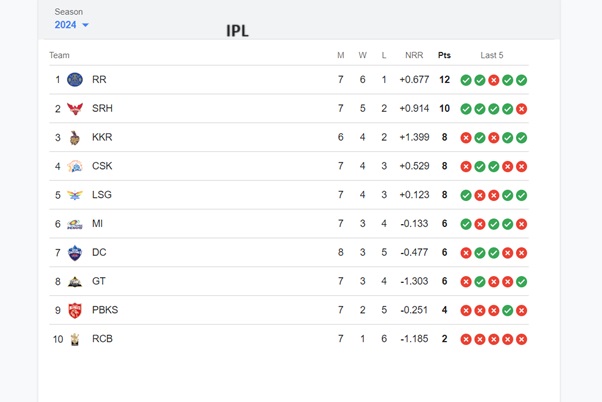
Task: Click the Last 5 column header
Action: tap(492, 55)
